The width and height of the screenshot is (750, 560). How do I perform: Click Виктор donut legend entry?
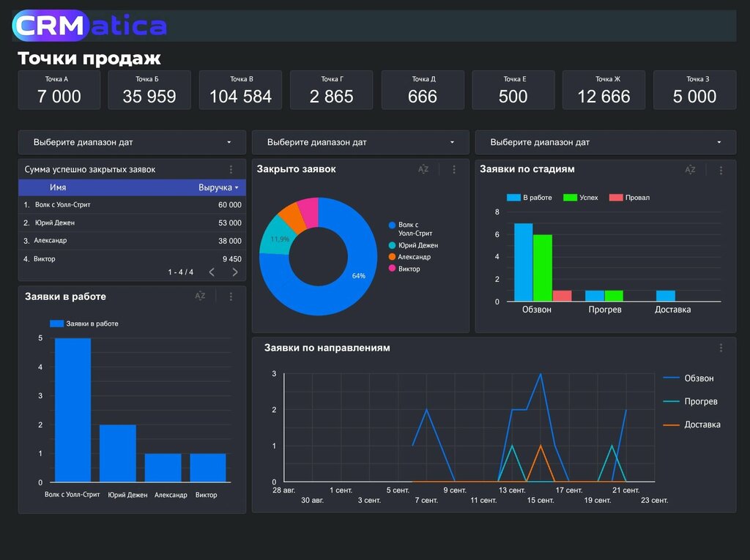(x=404, y=269)
